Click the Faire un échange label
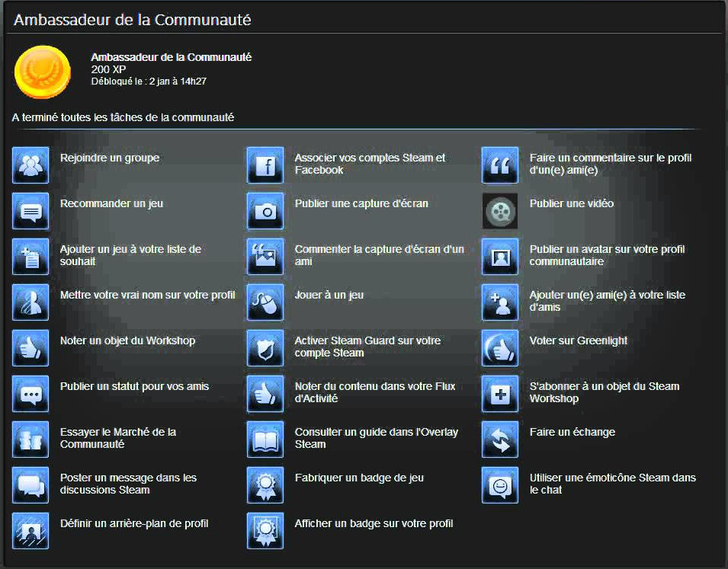 coord(572,432)
